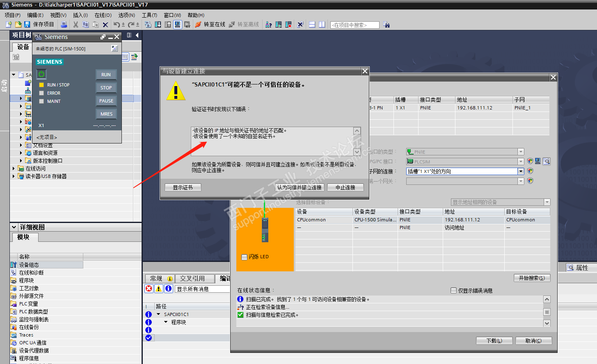597x364 pixels.
Task: Delete with the toolbar X icon
Action: pyautogui.click(x=105, y=25)
